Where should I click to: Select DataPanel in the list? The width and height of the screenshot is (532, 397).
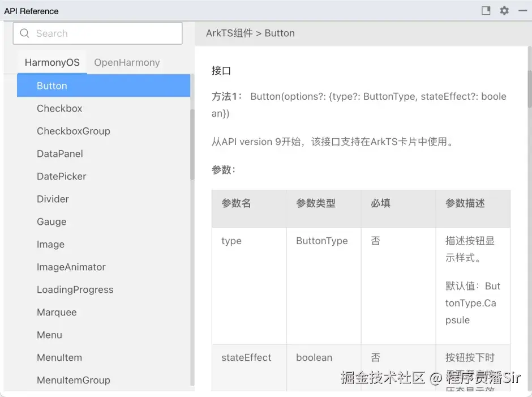point(104,154)
